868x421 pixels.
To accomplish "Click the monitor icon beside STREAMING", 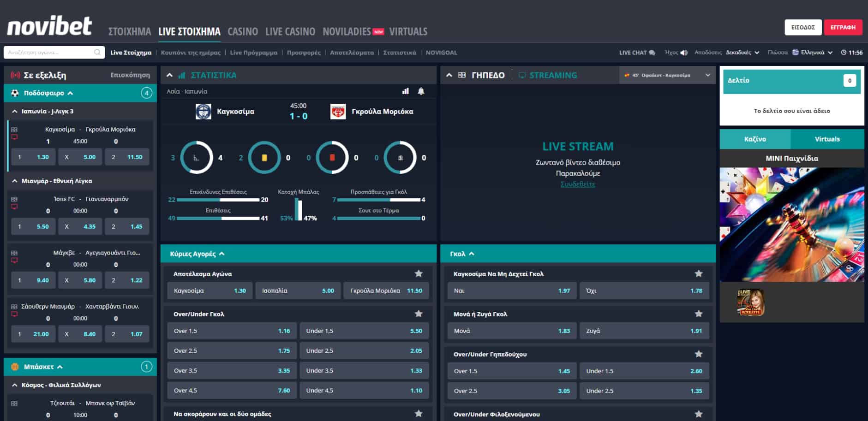I will coord(522,75).
